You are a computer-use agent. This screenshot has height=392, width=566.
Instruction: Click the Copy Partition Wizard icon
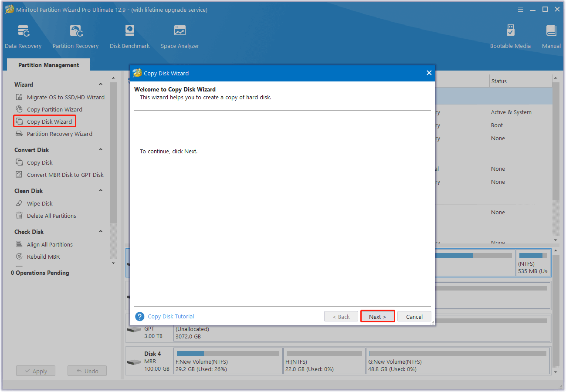click(x=19, y=109)
